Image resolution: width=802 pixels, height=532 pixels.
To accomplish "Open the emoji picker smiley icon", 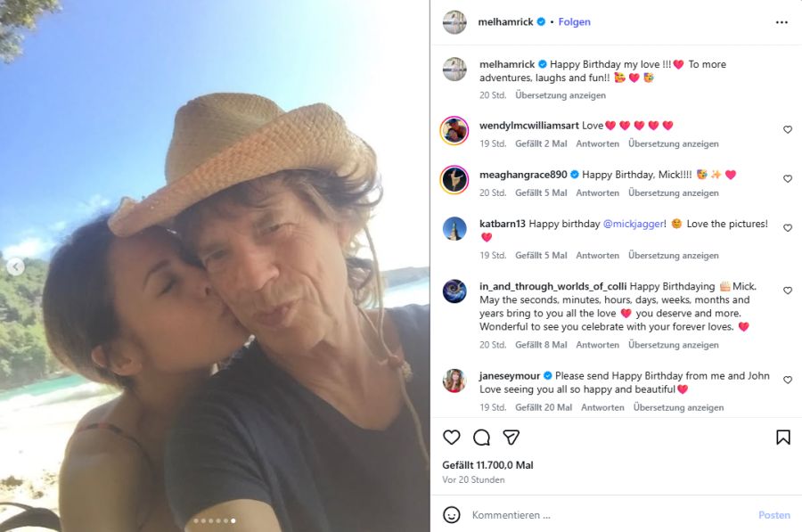I will [x=451, y=514].
